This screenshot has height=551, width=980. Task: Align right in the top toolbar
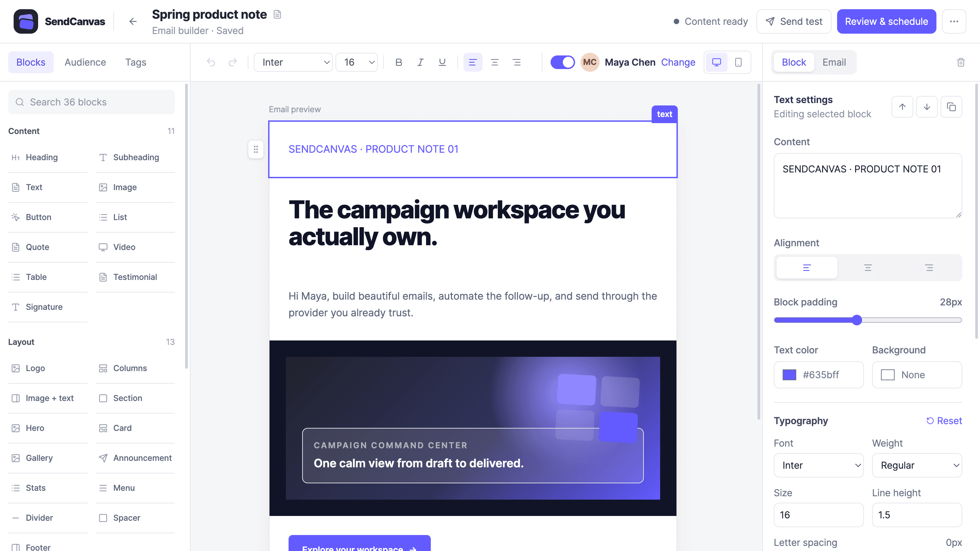pos(517,62)
